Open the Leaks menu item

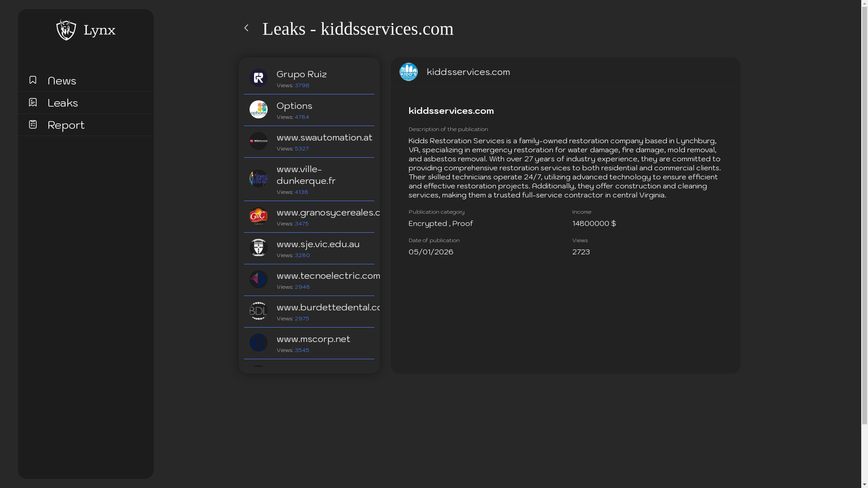tap(63, 103)
